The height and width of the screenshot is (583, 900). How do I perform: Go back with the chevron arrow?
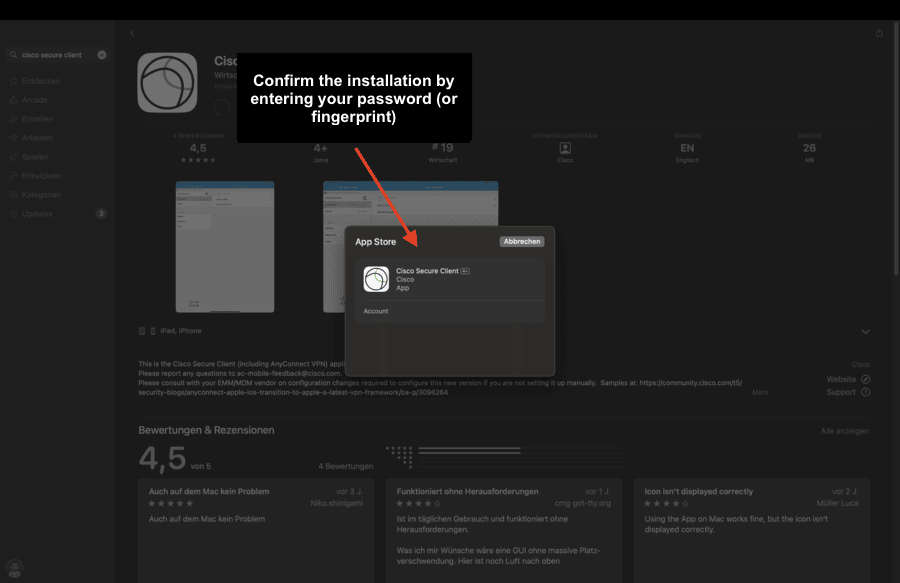132,34
